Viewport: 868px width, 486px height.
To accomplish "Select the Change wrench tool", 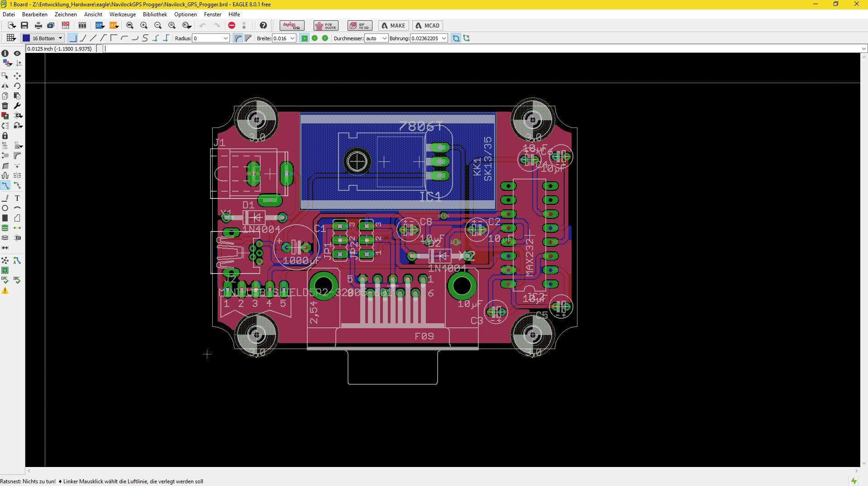I will 17,105.
